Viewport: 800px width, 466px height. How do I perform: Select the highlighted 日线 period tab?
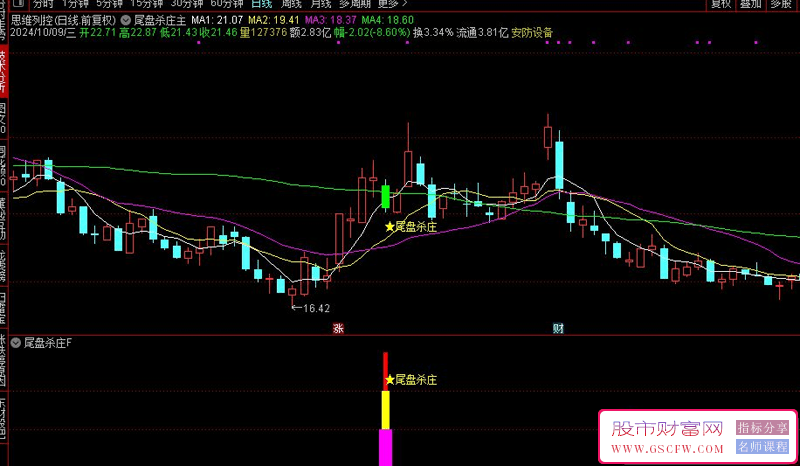click(262, 4)
